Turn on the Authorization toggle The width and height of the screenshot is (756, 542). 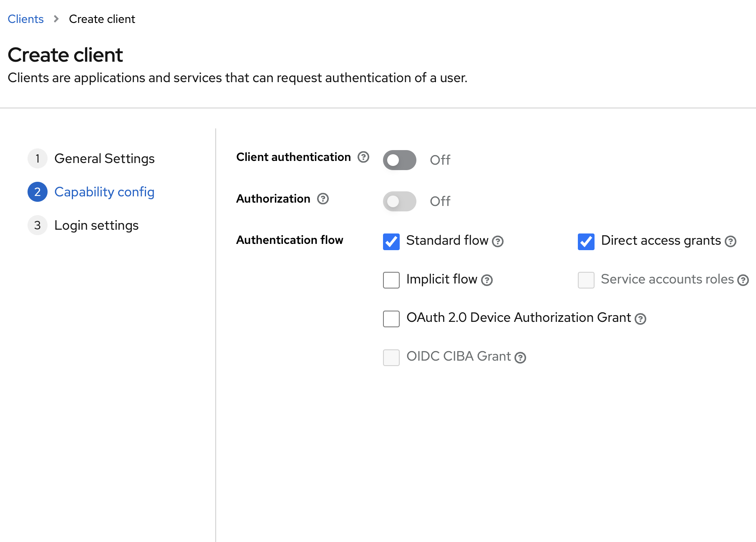coord(399,201)
